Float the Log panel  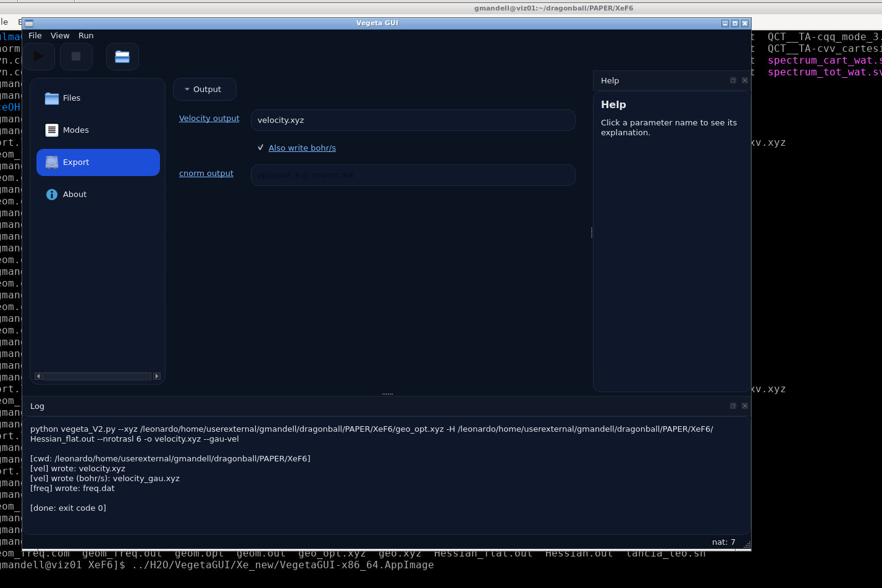[733, 406]
